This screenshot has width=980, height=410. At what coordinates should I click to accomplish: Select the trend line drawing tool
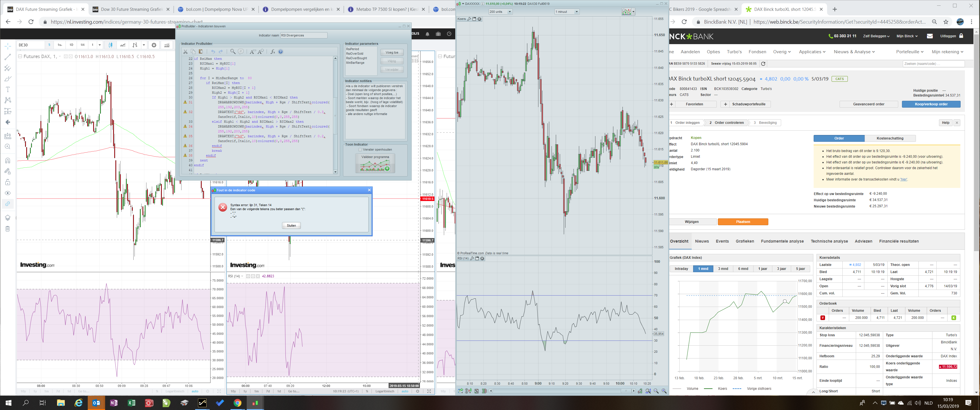8,57
